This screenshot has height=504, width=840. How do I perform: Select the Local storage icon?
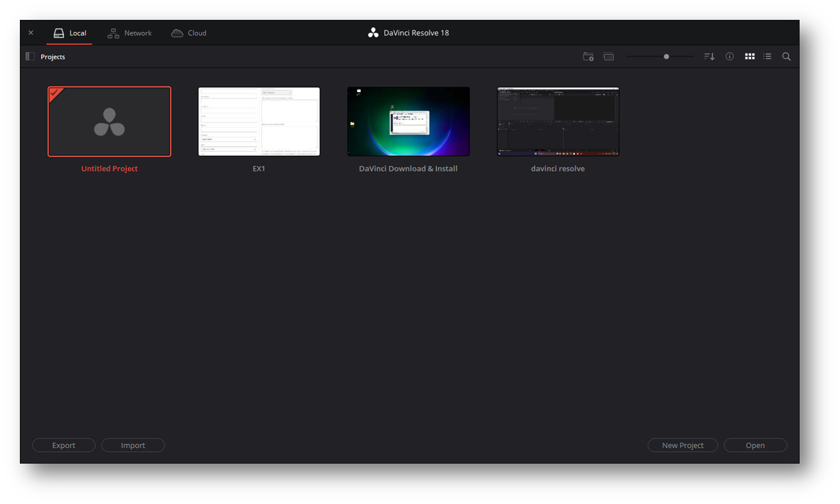[x=58, y=32]
